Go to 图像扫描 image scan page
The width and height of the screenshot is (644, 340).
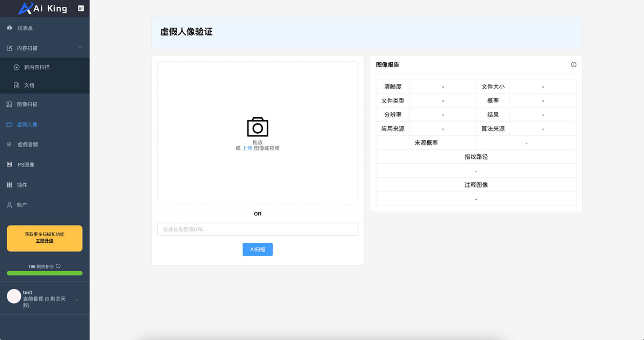pos(45,104)
